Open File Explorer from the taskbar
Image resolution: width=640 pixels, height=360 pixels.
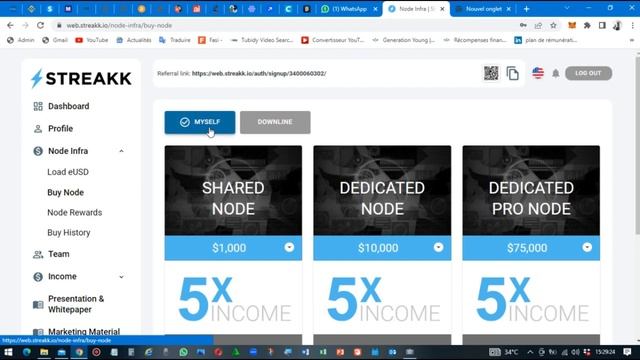pyautogui.click(x=44, y=352)
